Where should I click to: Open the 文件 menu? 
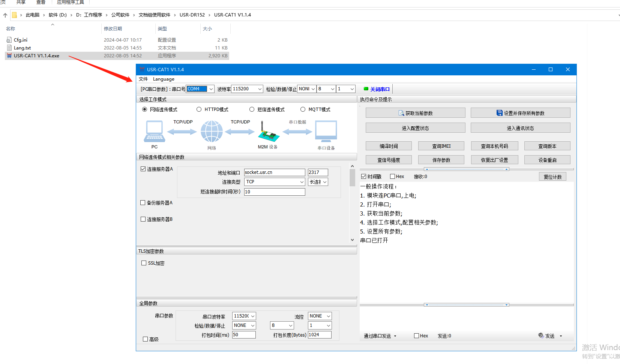pyautogui.click(x=143, y=79)
